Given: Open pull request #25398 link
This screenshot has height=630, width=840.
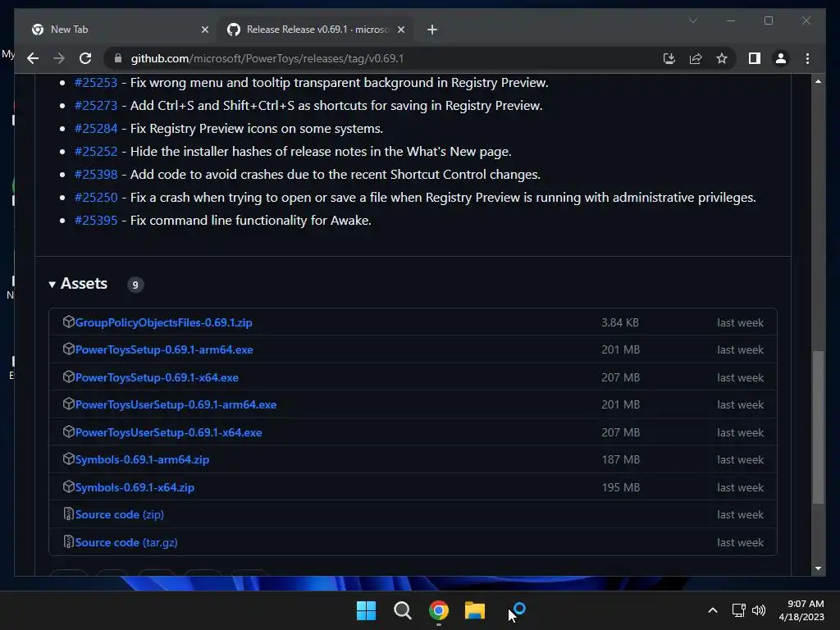Looking at the screenshot, I should [x=96, y=175].
